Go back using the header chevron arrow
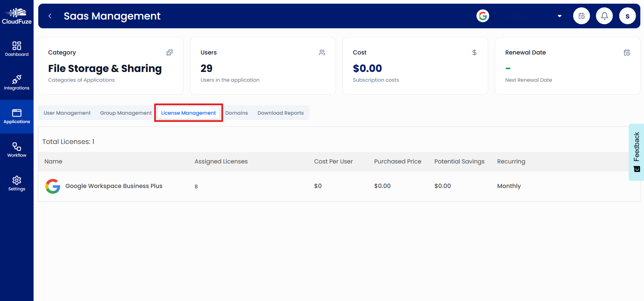The height and width of the screenshot is (301, 644). [x=50, y=16]
